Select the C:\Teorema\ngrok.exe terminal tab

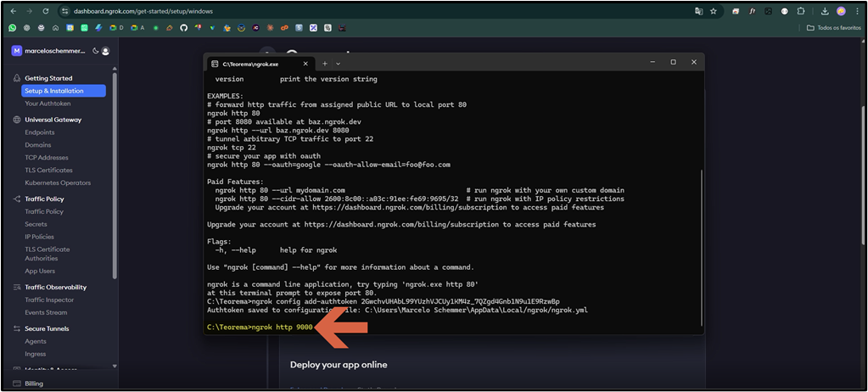coord(259,64)
